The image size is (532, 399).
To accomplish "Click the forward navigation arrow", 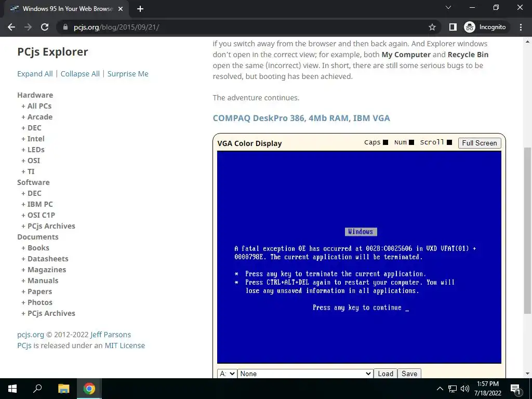I will coord(28,27).
